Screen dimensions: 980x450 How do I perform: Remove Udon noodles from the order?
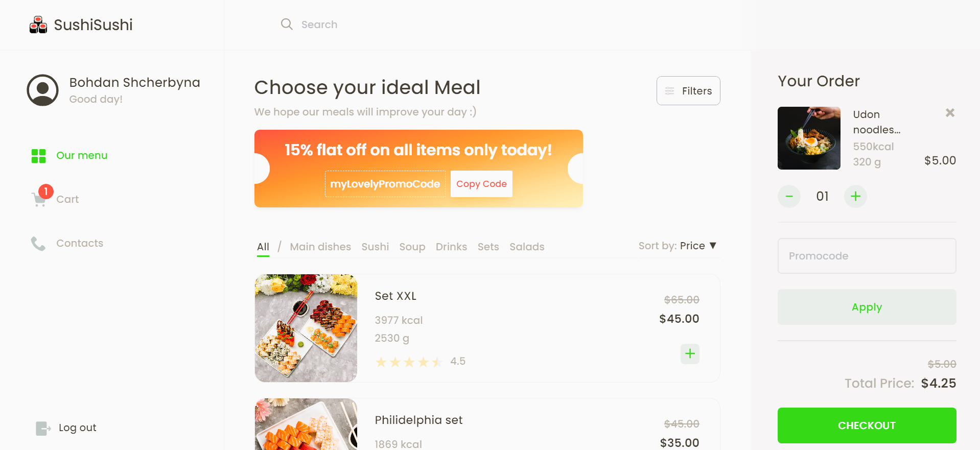[x=950, y=113]
